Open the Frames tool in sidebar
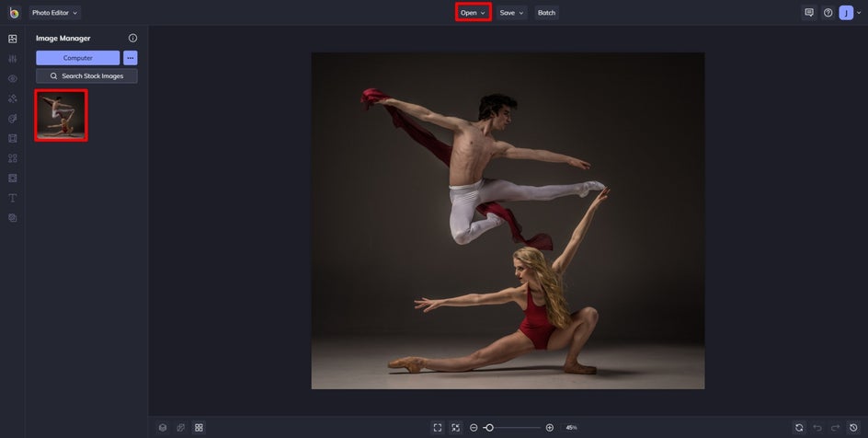This screenshot has height=438, width=868. coord(13,138)
